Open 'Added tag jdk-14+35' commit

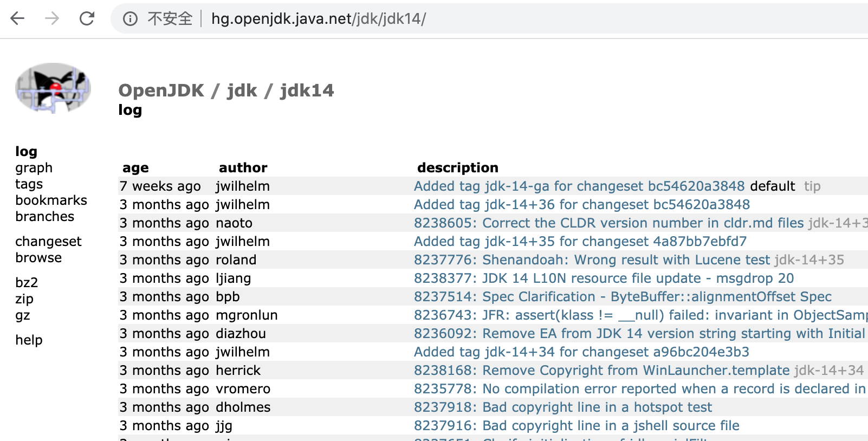pyautogui.click(x=580, y=242)
